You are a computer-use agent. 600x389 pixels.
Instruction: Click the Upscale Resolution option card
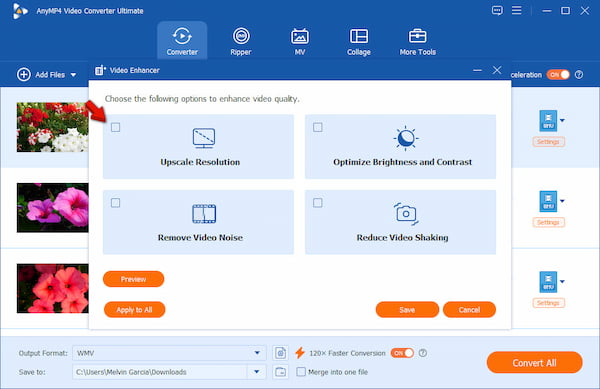pyautogui.click(x=198, y=146)
